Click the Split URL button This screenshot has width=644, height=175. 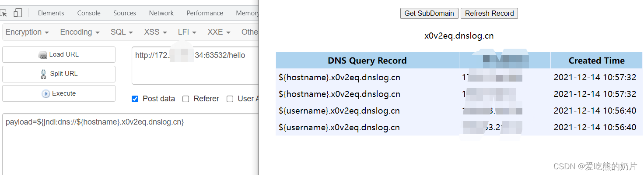[59, 74]
